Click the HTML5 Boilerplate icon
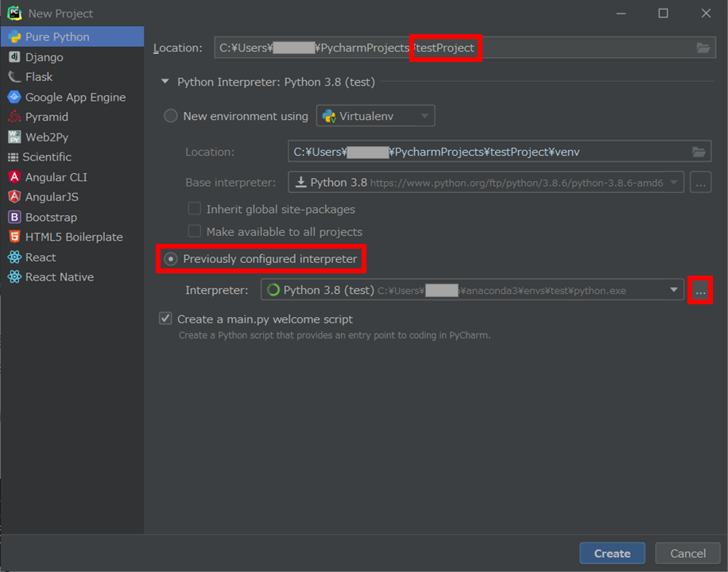 14,237
